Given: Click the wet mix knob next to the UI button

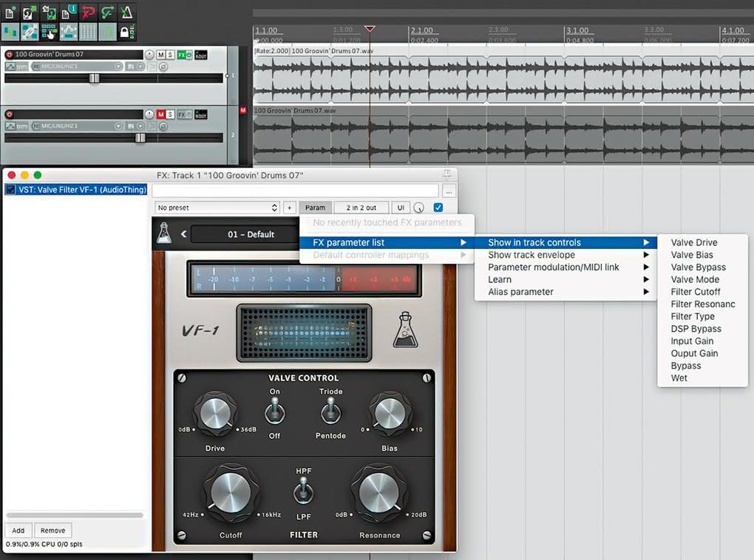Looking at the screenshot, I should point(419,208).
